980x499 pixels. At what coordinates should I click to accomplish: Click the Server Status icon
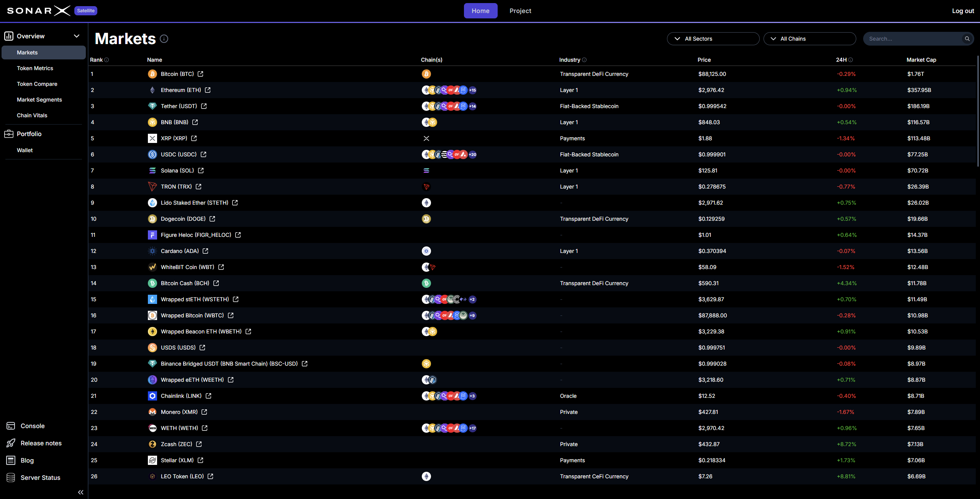[11, 478]
